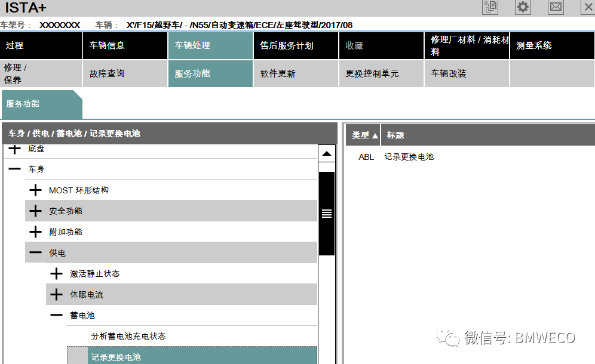Select the 修理 / 保养 sub-tab
The height and width of the screenshot is (364, 595).
pyautogui.click(x=41, y=73)
